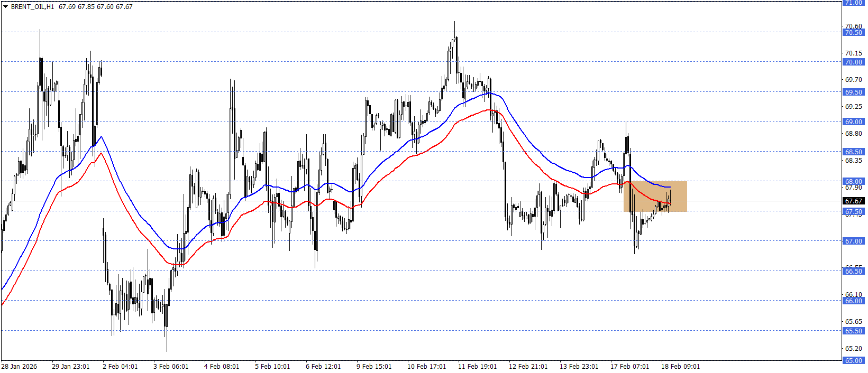The height and width of the screenshot is (373, 868).
Task: Click the current price label 67.67
Action: pyautogui.click(x=853, y=201)
